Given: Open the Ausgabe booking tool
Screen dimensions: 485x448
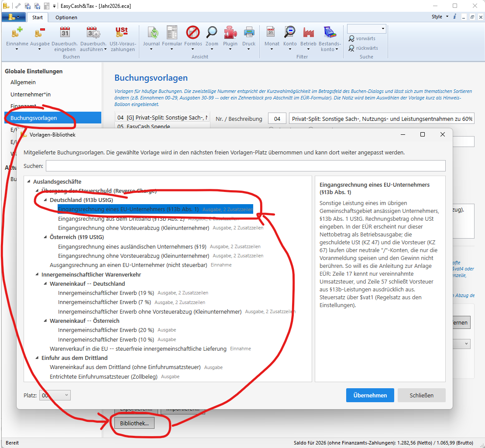Looking at the screenshot, I should pyautogui.click(x=40, y=38).
